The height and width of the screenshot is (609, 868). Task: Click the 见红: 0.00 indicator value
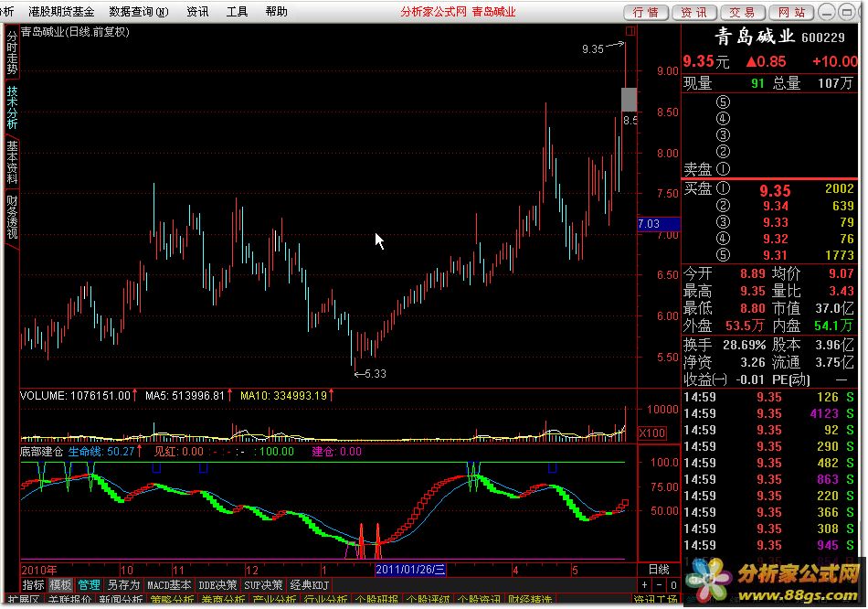pos(179,452)
